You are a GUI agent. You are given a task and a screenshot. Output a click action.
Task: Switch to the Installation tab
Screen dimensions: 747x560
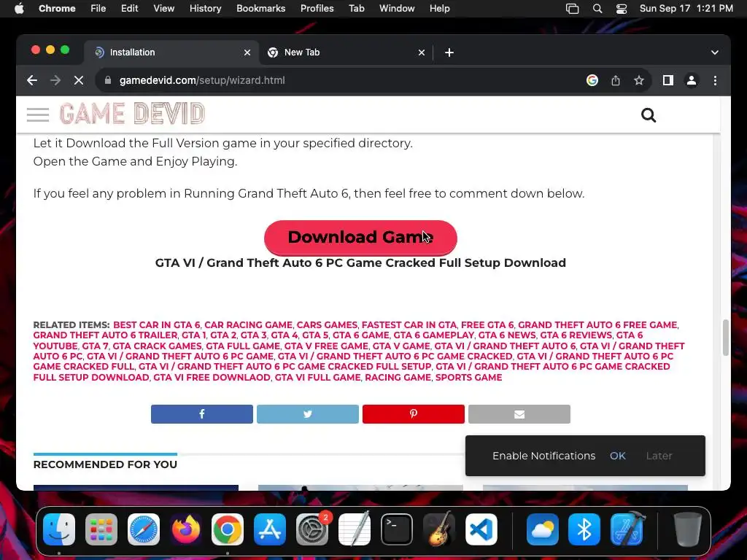point(172,52)
